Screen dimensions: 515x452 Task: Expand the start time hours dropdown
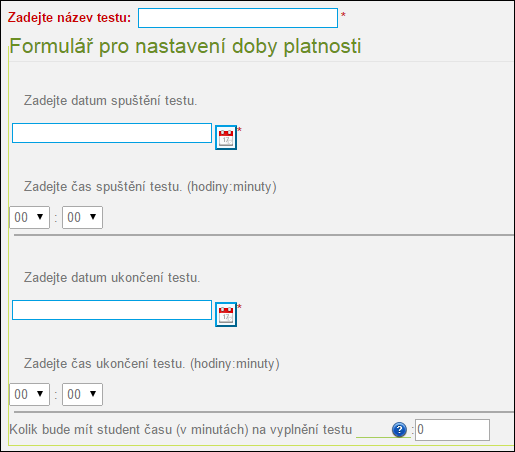coord(30,217)
